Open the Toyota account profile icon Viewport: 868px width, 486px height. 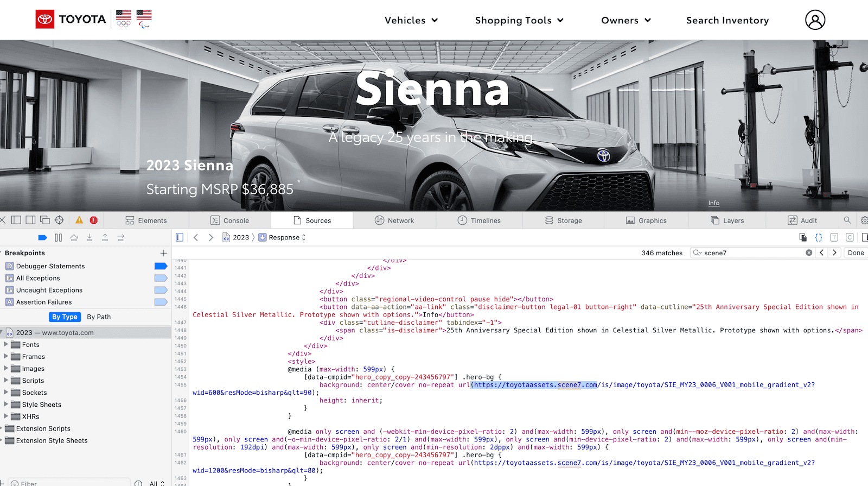(x=815, y=20)
